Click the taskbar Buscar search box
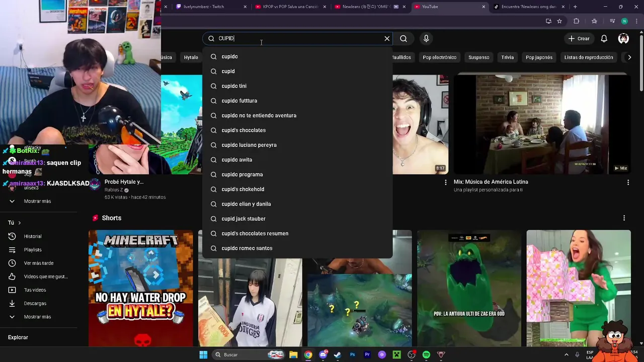The image size is (644, 362). tap(249, 354)
